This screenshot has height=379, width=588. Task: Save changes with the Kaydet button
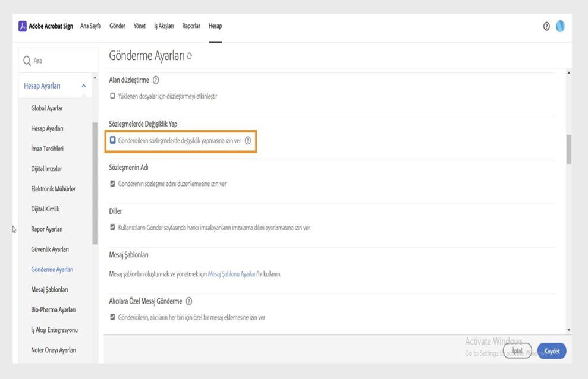click(x=551, y=350)
